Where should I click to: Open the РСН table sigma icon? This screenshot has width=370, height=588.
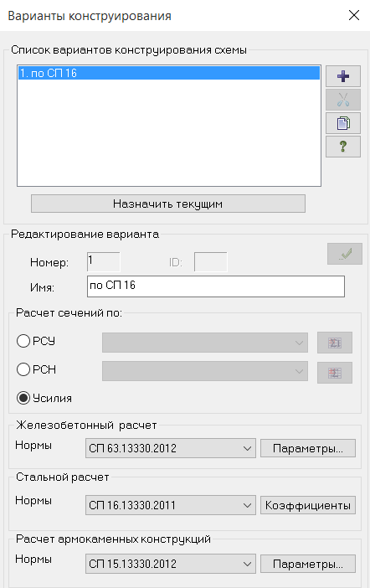click(x=334, y=373)
